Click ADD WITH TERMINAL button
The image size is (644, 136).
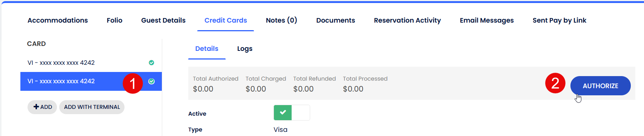coord(92,107)
